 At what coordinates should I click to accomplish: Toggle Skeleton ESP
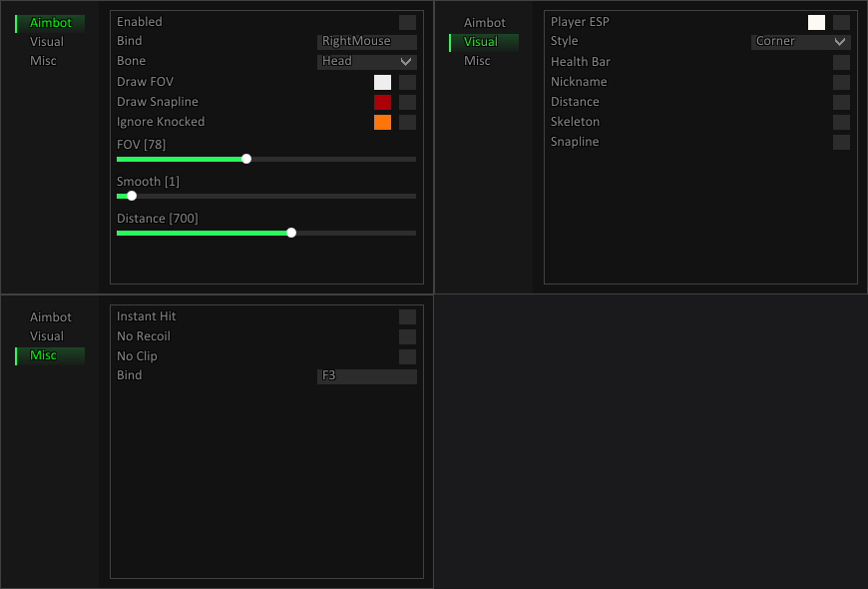click(x=841, y=122)
